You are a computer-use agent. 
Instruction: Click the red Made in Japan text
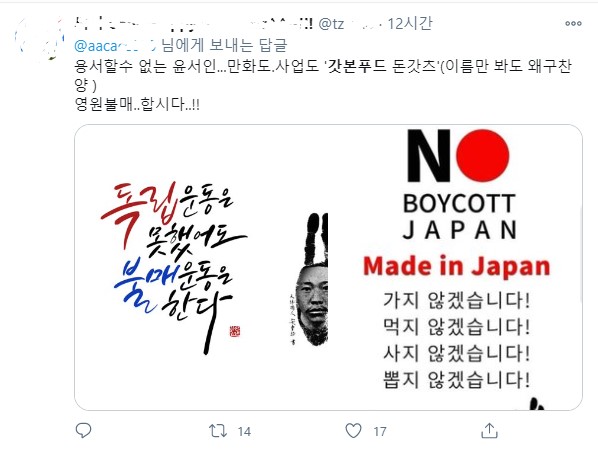click(x=457, y=266)
